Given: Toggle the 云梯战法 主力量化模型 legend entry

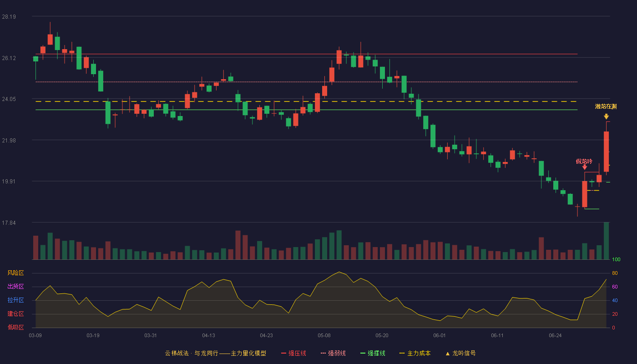Looking at the screenshot, I should pyautogui.click(x=215, y=353).
